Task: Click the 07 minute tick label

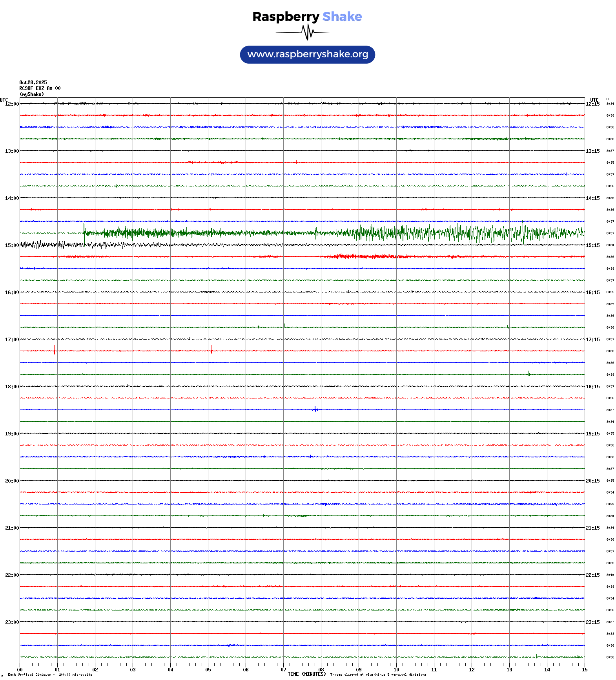Action: click(283, 670)
